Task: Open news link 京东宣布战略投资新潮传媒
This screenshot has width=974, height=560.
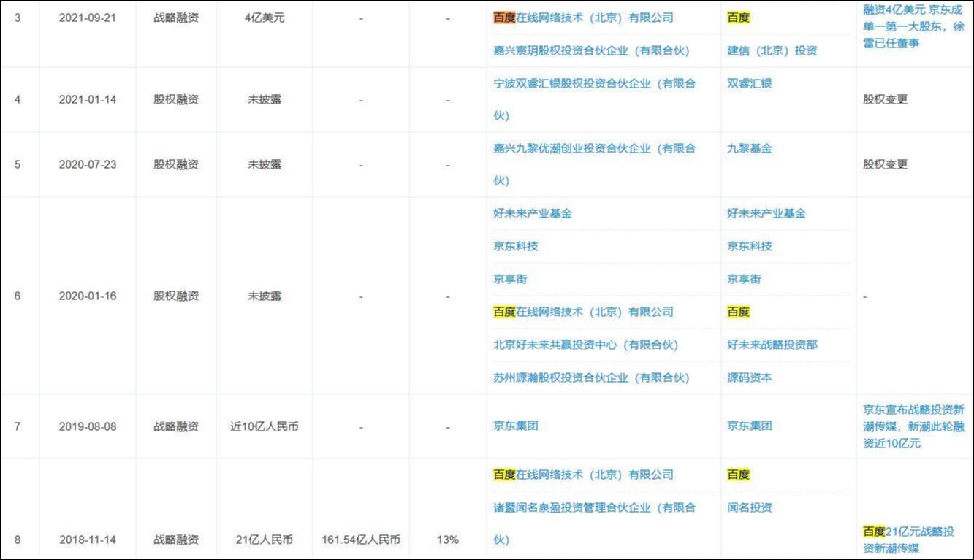Action: click(913, 426)
